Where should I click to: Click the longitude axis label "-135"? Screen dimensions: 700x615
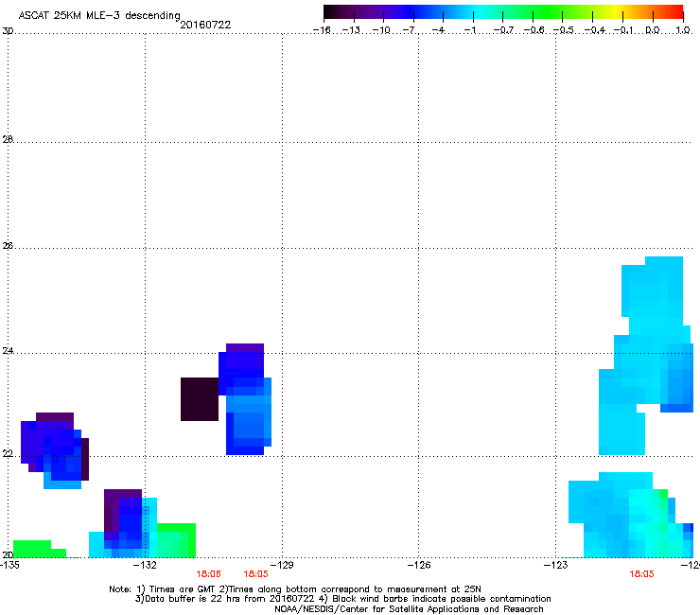pos(9,565)
